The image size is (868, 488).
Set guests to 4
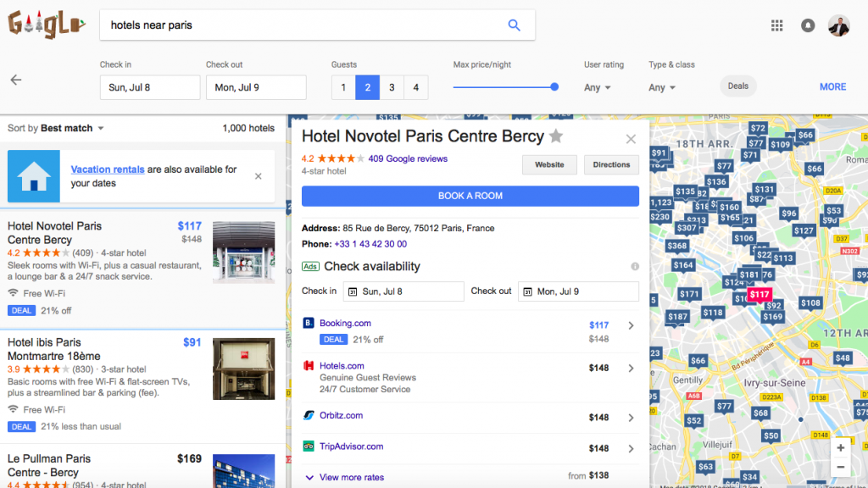point(415,87)
